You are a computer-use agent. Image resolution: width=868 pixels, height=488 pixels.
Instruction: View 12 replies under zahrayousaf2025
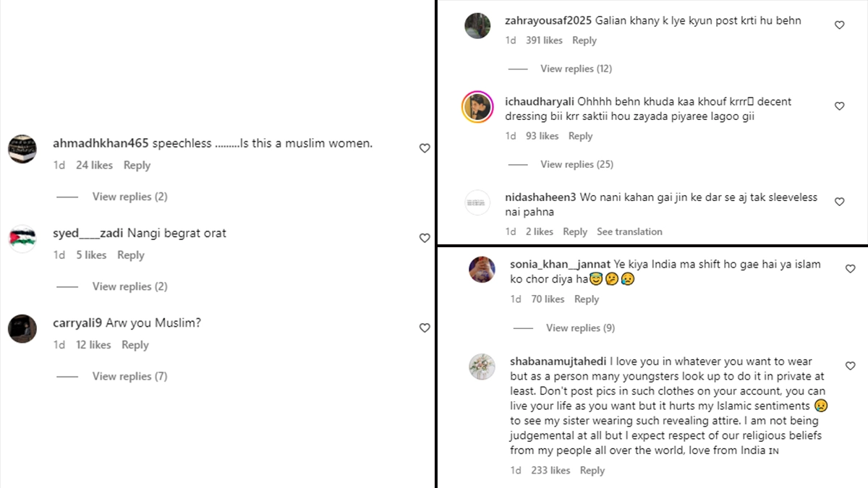pyautogui.click(x=576, y=69)
